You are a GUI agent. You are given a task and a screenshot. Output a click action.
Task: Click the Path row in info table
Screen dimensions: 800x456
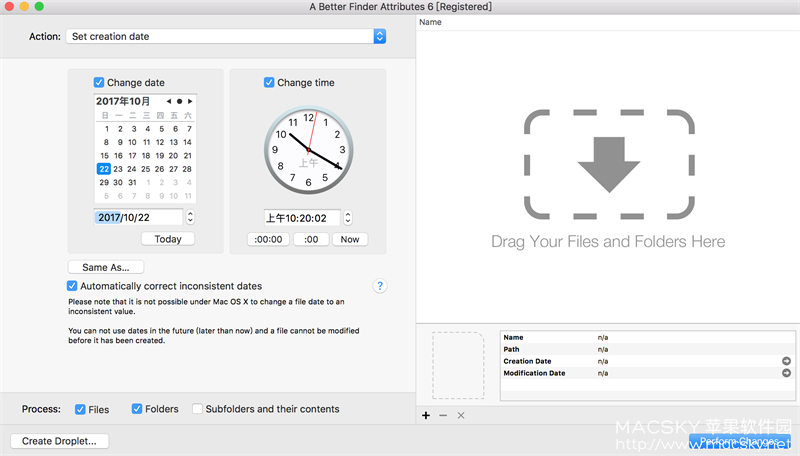pos(647,349)
